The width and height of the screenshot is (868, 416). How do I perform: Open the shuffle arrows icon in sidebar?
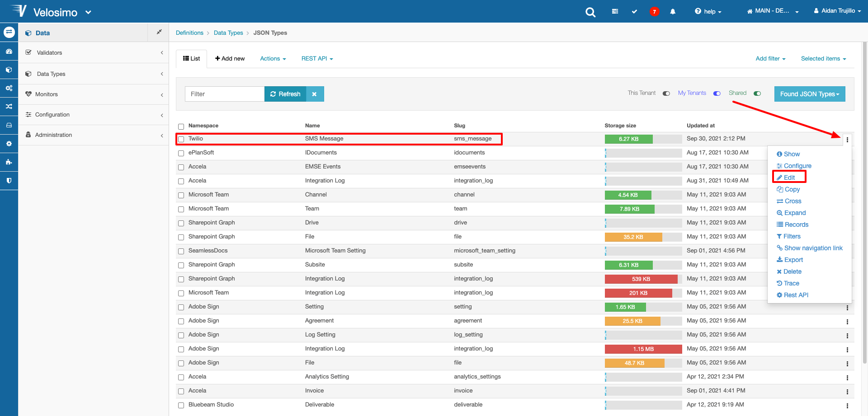pyautogui.click(x=9, y=107)
